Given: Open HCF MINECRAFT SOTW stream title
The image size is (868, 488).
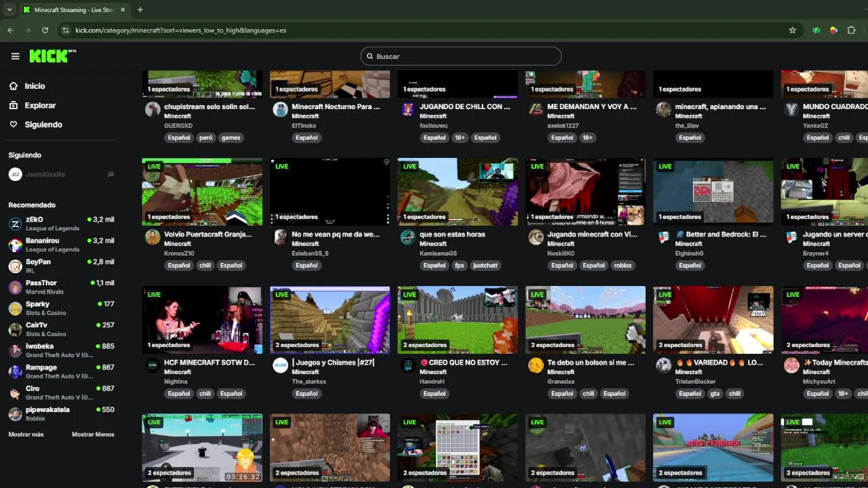Looking at the screenshot, I should point(210,363).
